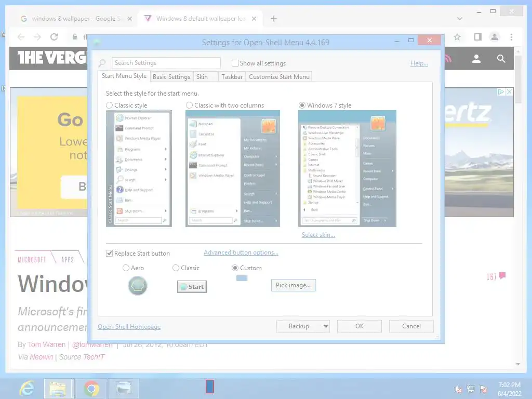Click the muted volume tray icon
This screenshot has width=532, height=399.
tap(458, 389)
